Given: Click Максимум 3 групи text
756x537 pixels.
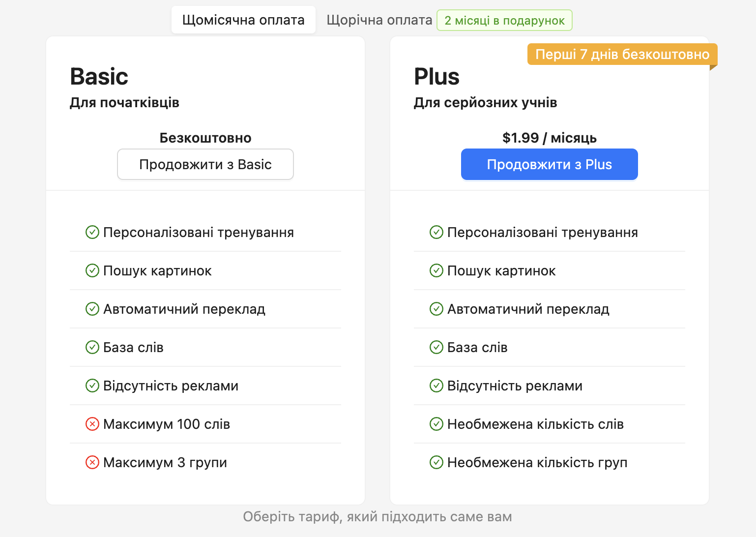Looking at the screenshot, I should pyautogui.click(x=165, y=463).
